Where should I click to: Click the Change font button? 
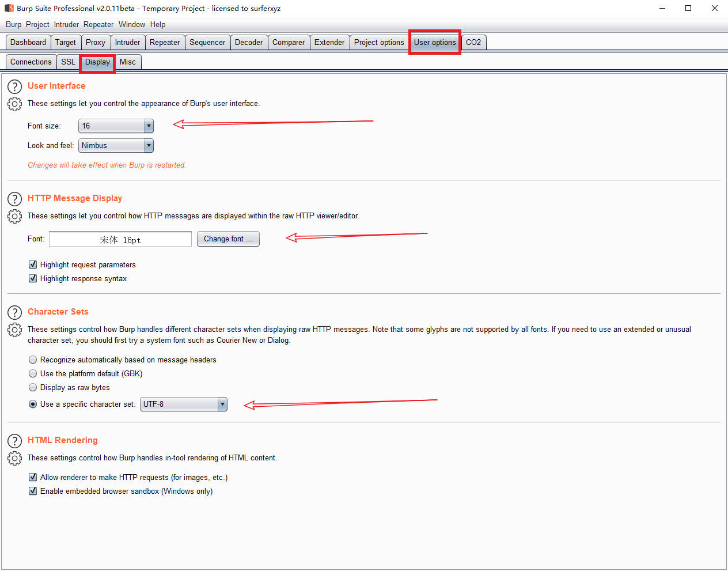point(228,239)
